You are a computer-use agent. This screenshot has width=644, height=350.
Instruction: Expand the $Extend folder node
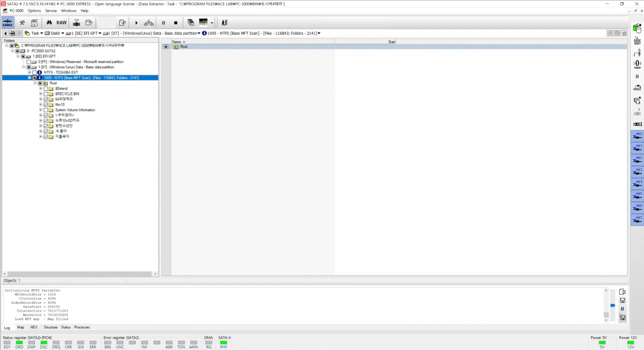[41, 89]
